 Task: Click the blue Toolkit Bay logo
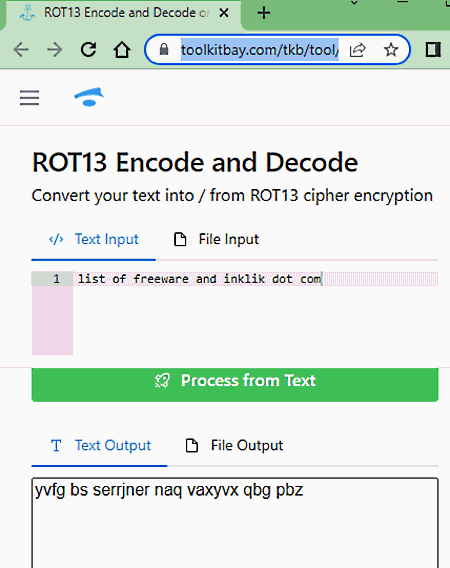point(89,97)
